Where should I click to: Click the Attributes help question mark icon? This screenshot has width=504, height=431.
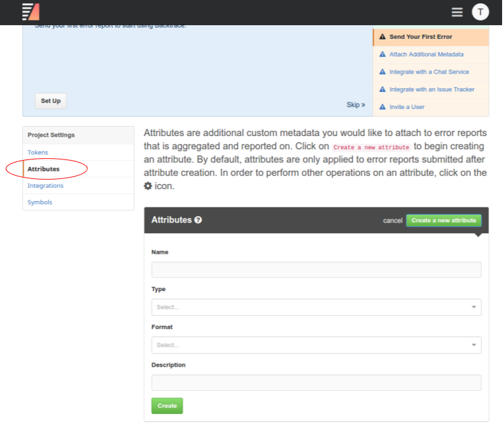[x=198, y=221]
